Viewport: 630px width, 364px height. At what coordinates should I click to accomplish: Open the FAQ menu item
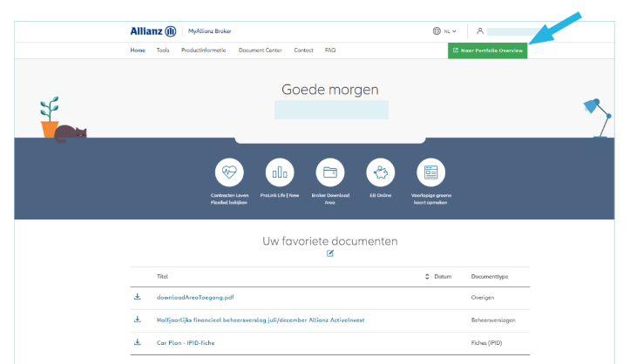coord(330,51)
